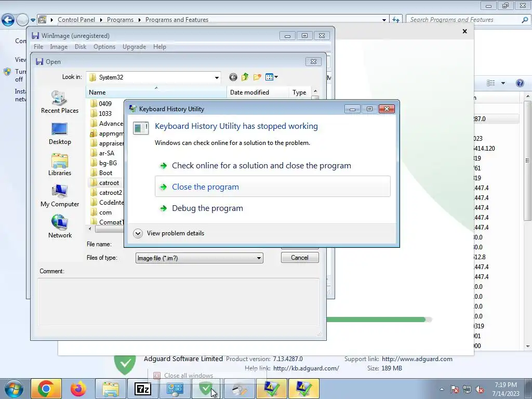
Task: Open the view options dropdown arrow
Action: (503, 83)
